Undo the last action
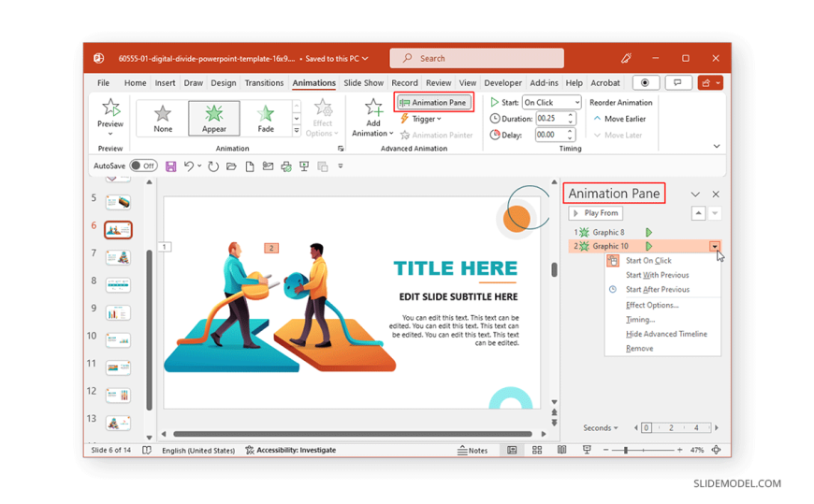 (x=189, y=166)
